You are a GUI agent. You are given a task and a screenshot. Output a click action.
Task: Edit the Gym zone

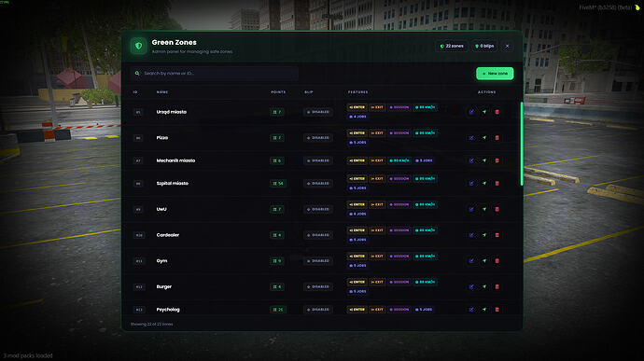tap(471, 261)
